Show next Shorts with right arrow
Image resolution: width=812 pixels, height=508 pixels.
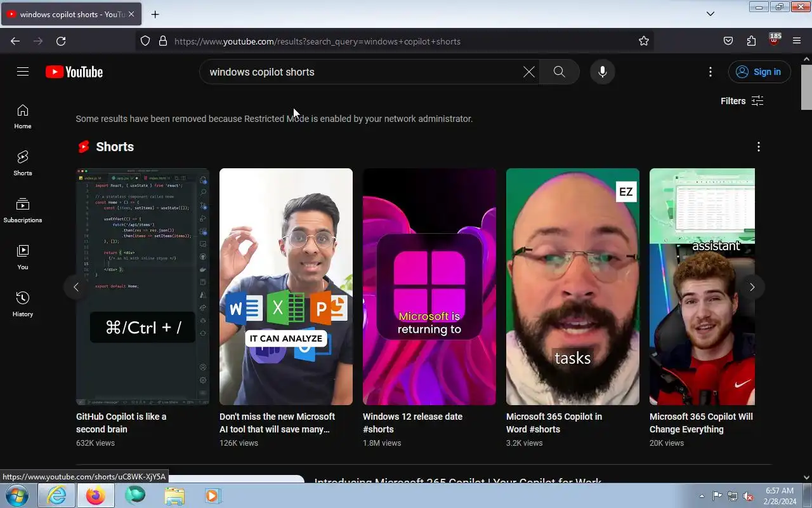pyautogui.click(x=752, y=287)
